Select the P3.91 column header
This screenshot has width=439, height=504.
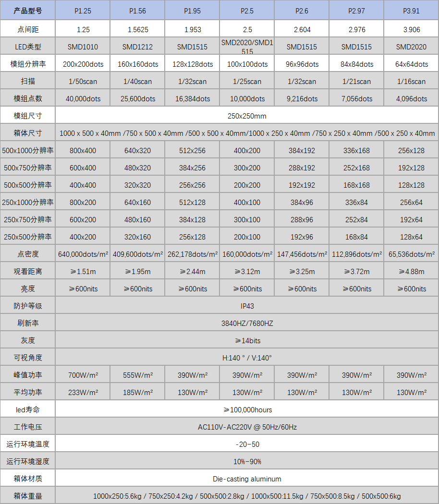click(x=411, y=11)
